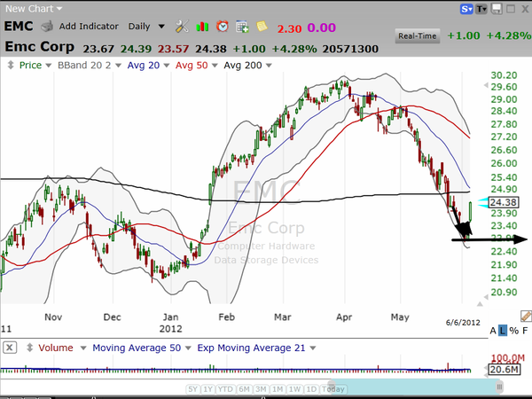The height and width of the screenshot is (399, 532).
Task: Click the 6/6/2012 date label
Action: click(x=463, y=323)
